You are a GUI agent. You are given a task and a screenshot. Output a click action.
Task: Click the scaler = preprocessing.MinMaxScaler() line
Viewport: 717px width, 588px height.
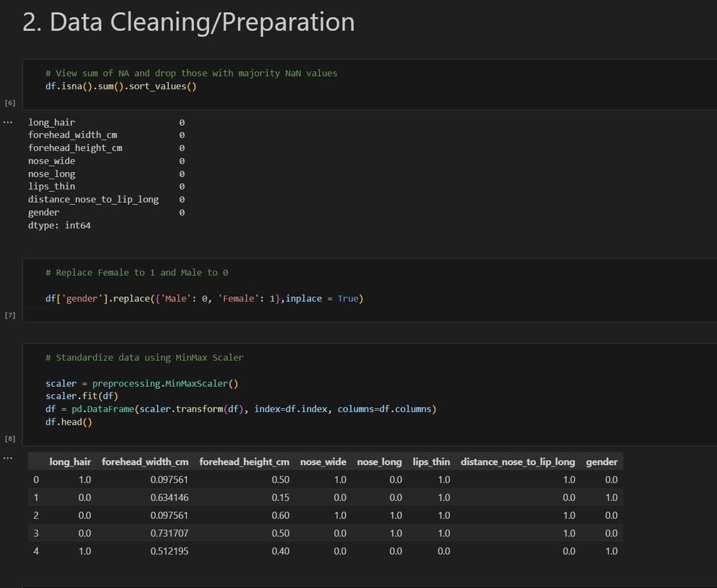(x=141, y=384)
